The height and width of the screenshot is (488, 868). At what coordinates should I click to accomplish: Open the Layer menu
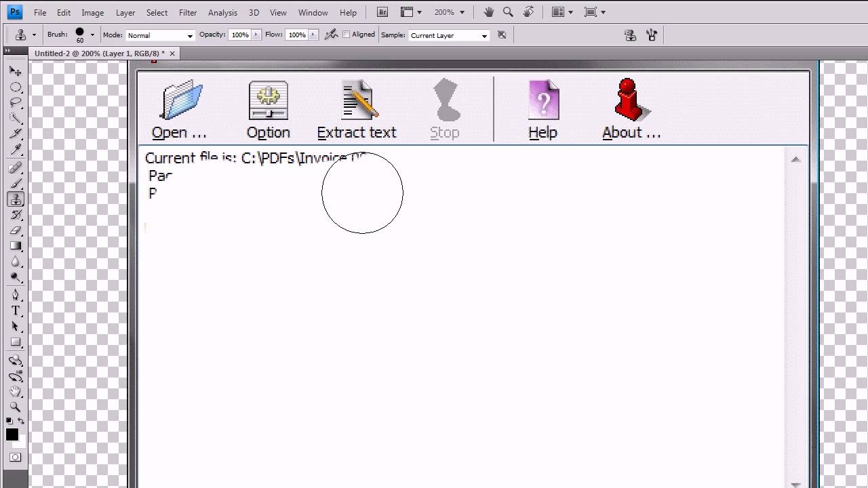click(125, 12)
